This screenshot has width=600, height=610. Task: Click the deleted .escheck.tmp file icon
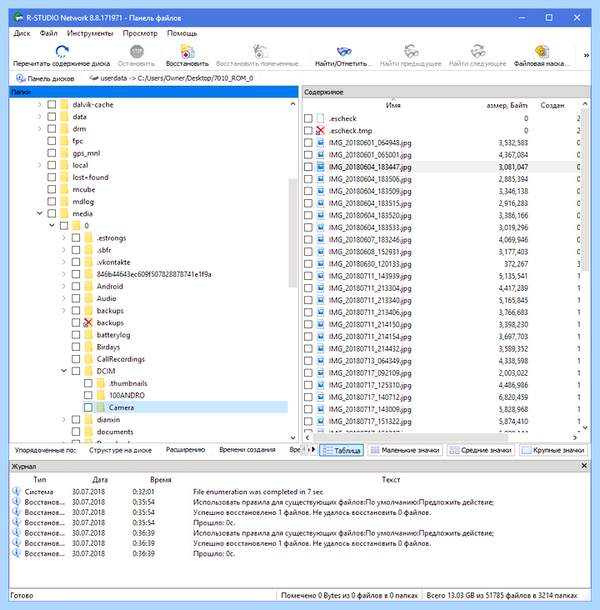(x=320, y=130)
